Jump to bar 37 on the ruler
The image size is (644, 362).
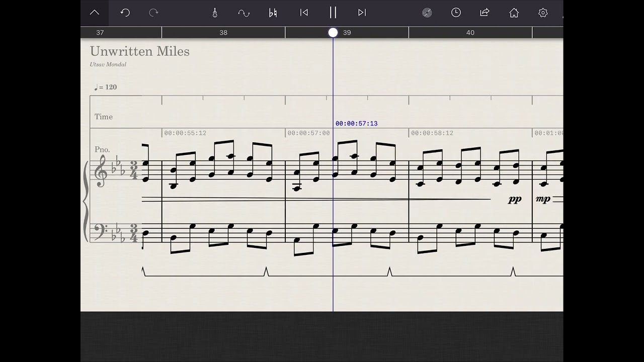pos(100,33)
